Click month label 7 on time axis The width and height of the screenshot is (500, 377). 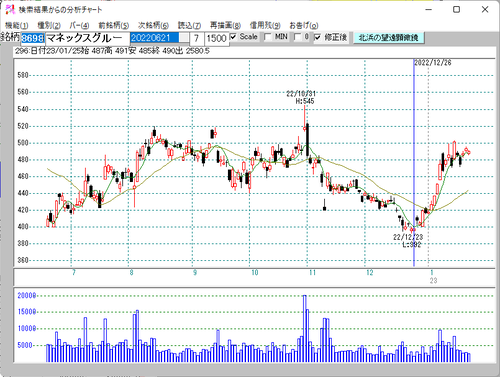point(74,273)
